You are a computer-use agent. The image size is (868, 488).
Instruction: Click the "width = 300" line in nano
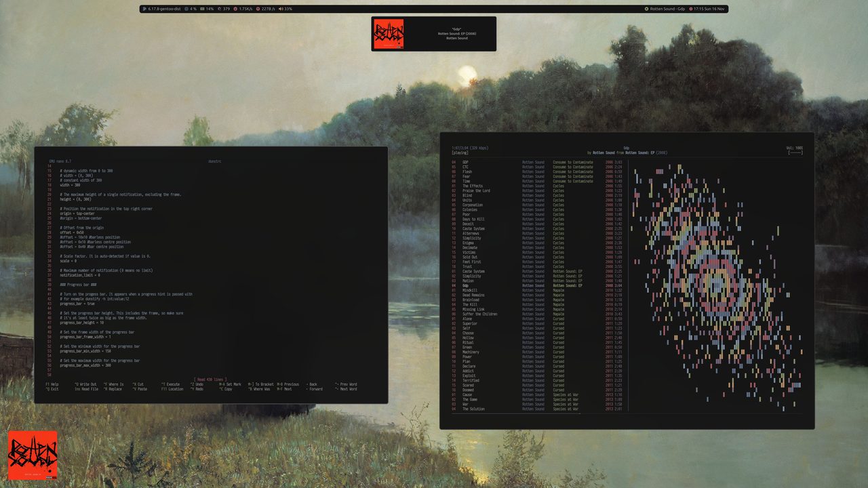pos(70,185)
